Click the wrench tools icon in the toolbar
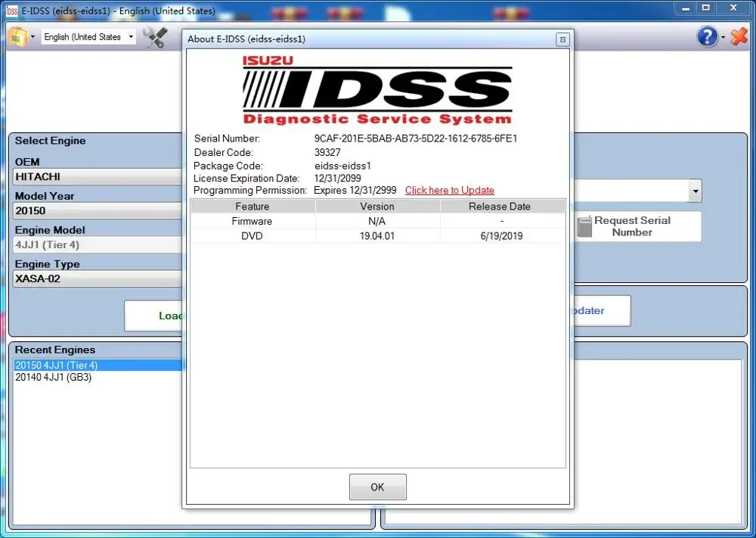This screenshot has height=538, width=756. tap(157, 36)
